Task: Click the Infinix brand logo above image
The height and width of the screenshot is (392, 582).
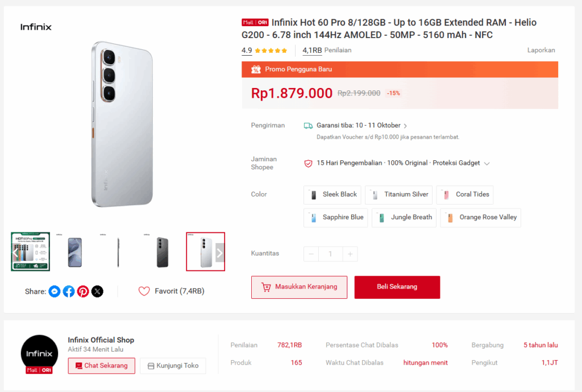Action: [x=36, y=27]
